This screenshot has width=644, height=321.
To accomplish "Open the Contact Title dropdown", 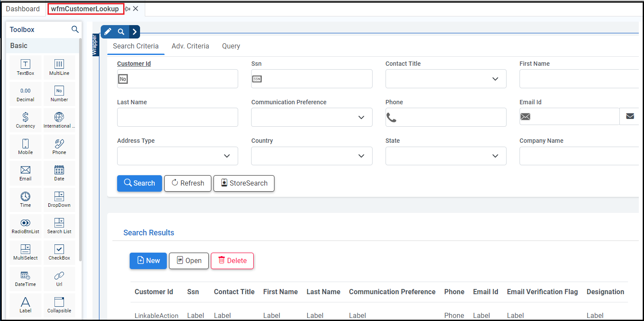I will (x=446, y=79).
